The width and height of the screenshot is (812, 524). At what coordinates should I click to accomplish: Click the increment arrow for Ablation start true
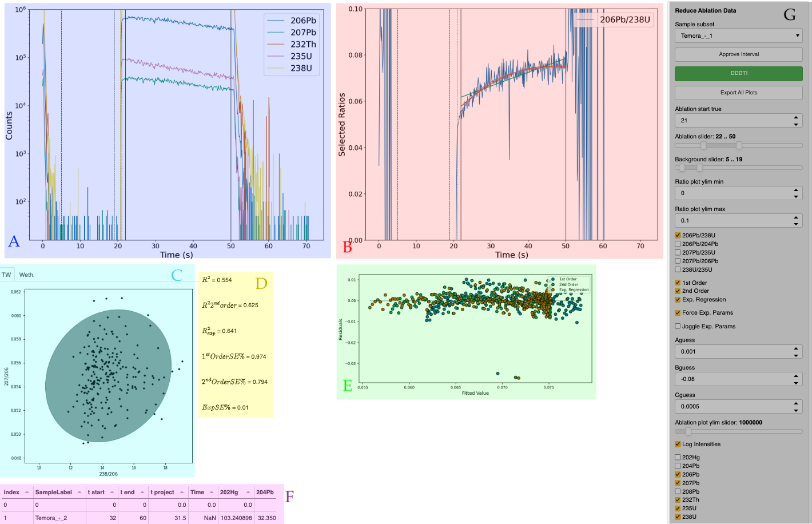[797, 116]
